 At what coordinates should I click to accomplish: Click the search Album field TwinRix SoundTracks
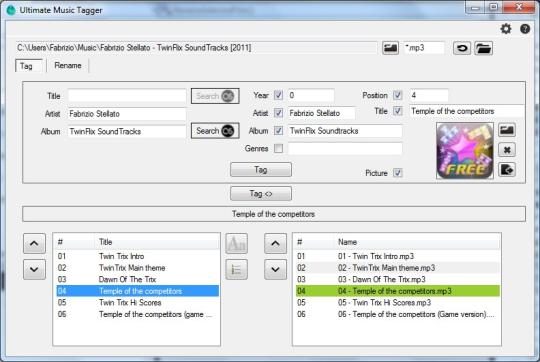127,131
